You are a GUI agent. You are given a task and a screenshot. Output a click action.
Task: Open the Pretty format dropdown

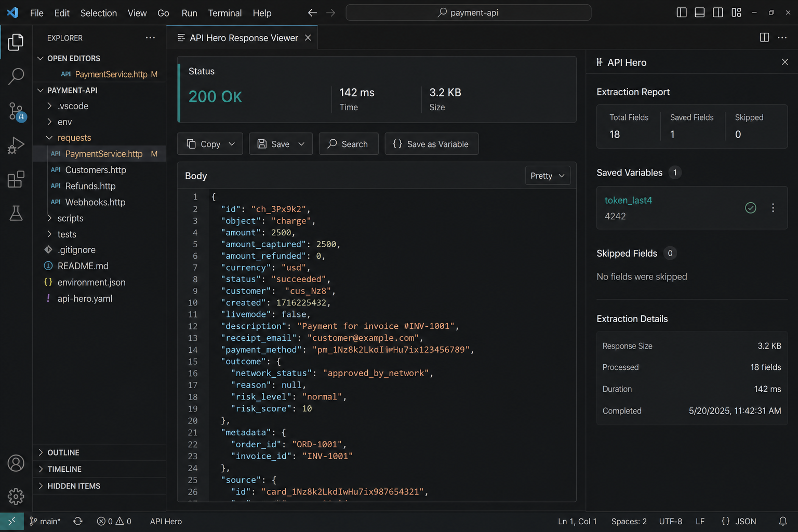(548, 176)
